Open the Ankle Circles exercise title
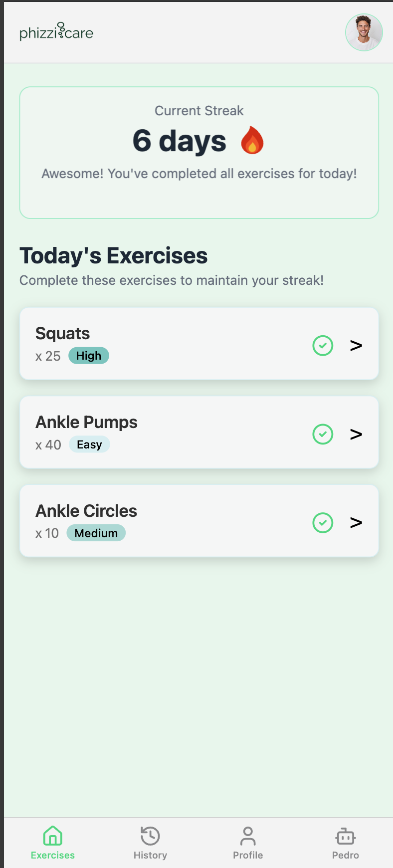The width and height of the screenshot is (393, 868). tap(86, 511)
